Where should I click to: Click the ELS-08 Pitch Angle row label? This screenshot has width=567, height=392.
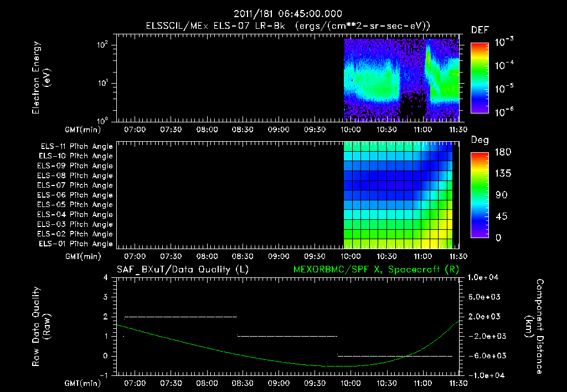click(75, 176)
